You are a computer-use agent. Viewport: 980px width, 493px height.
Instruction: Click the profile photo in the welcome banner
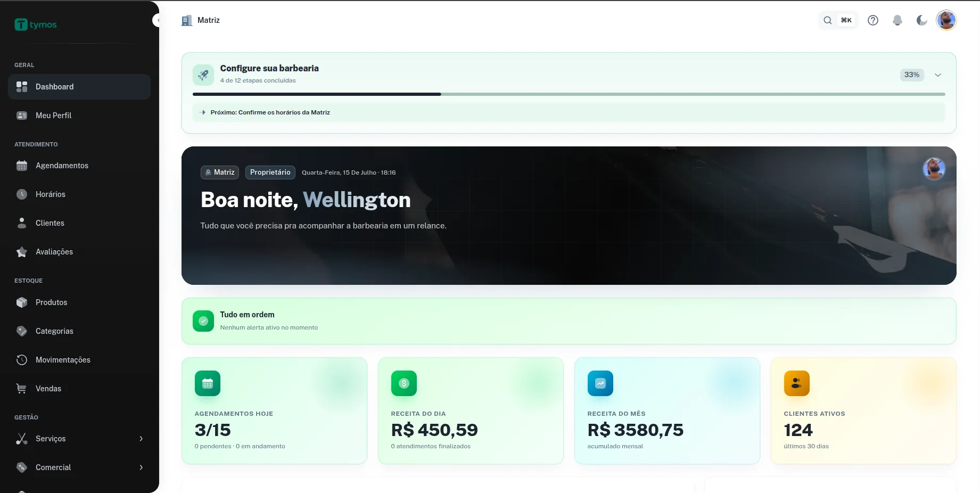pyautogui.click(x=934, y=169)
